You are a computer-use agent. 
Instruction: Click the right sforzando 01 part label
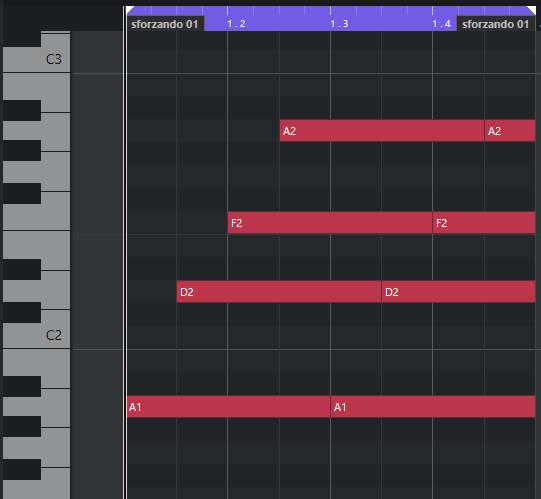click(495, 24)
